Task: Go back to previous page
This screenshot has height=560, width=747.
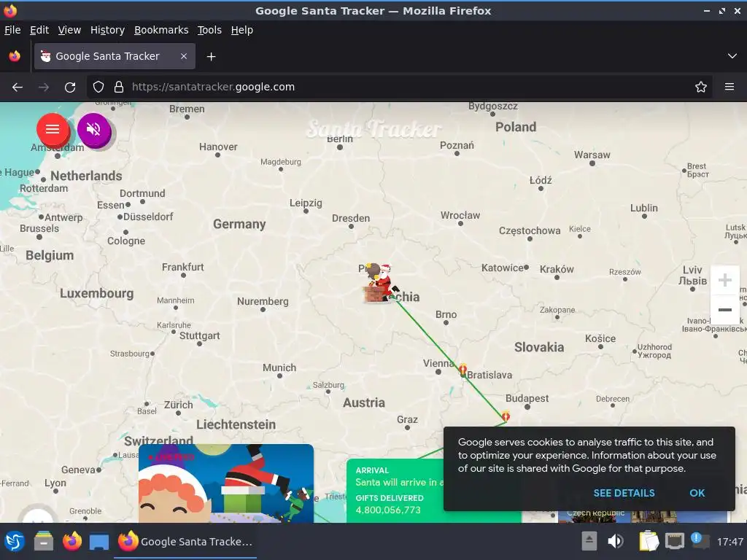Action: 18,87
